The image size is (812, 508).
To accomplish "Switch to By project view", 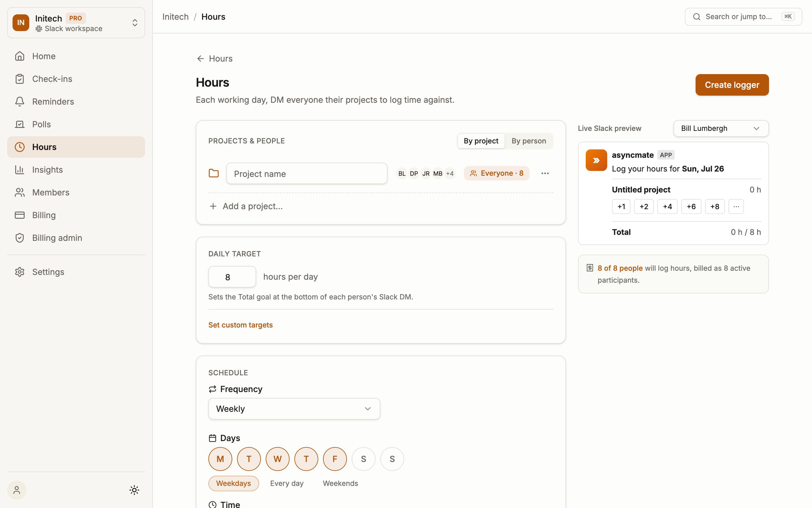I will [481, 141].
